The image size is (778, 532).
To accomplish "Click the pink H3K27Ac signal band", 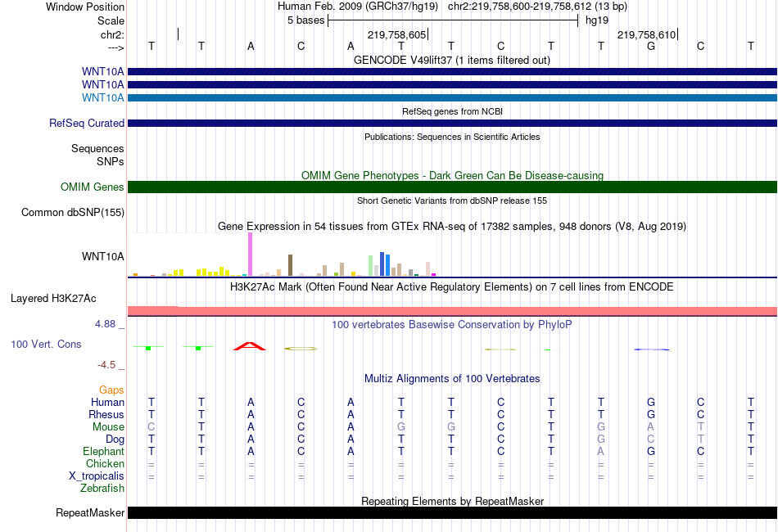I will [x=452, y=311].
